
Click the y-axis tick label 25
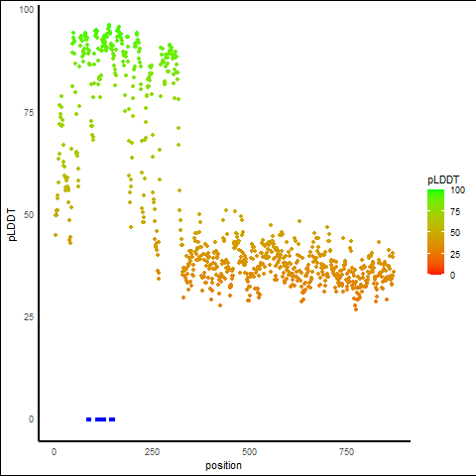[29, 317]
